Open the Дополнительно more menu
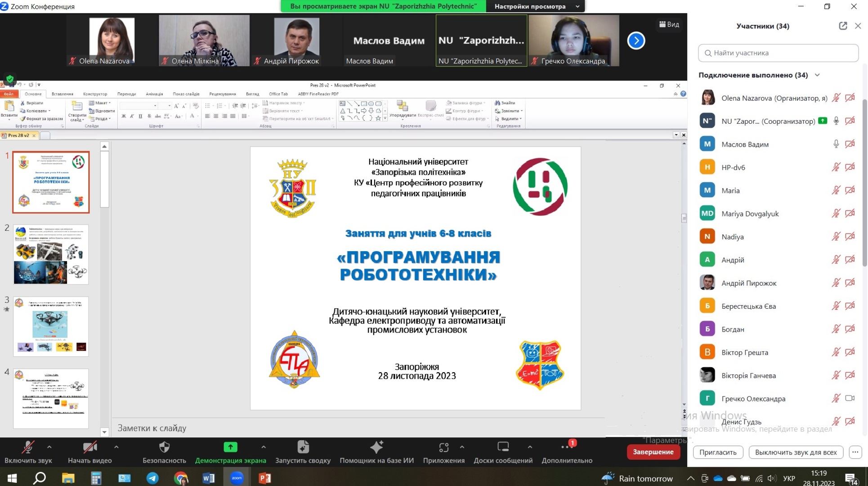This screenshot has height=486, width=868. click(x=566, y=447)
